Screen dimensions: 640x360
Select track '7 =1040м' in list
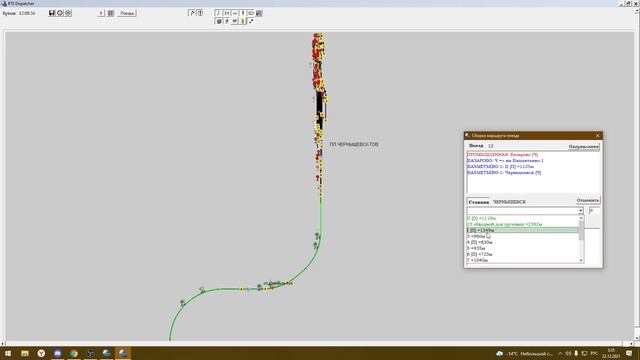[523, 260]
